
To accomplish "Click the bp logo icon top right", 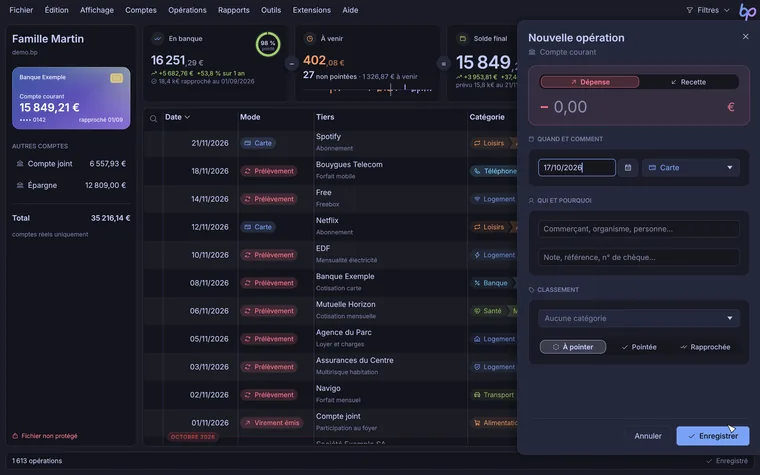I will click(x=746, y=11).
